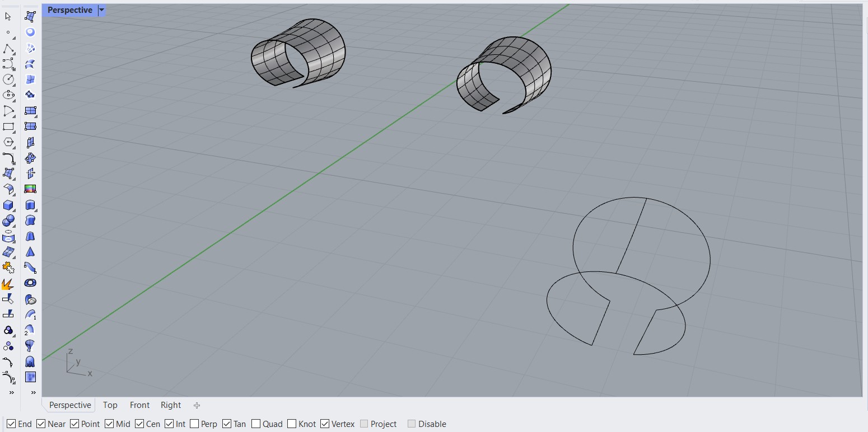Image resolution: width=868 pixels, height=432 pixels.
Task: Select the single Point tool
Action: click(x=8, y=32)
